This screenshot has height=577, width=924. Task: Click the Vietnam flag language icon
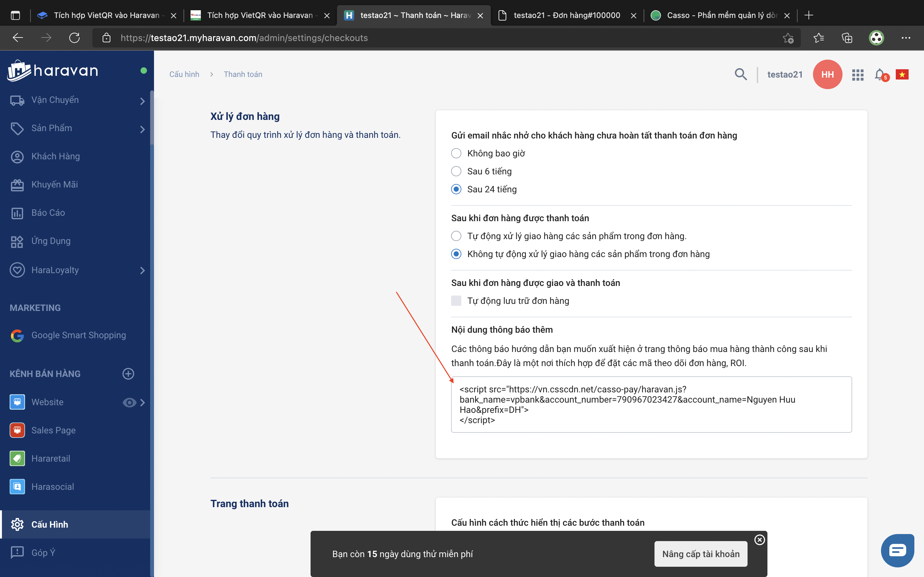tap(902, 74)
